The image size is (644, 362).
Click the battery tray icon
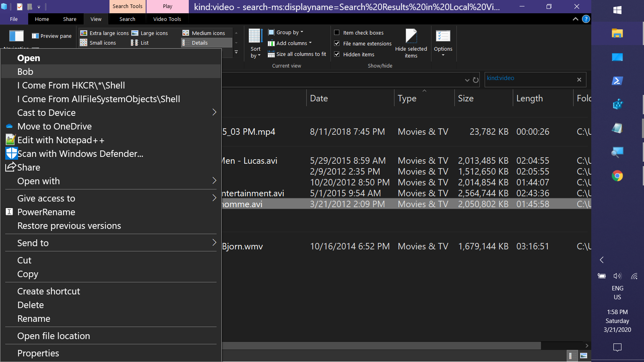pos(602,276)
